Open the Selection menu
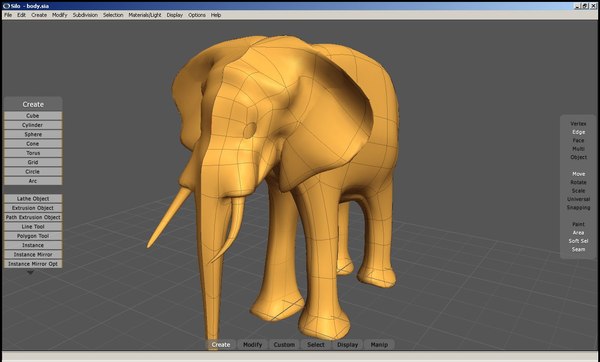600x362 pixels. pos(113,15)
